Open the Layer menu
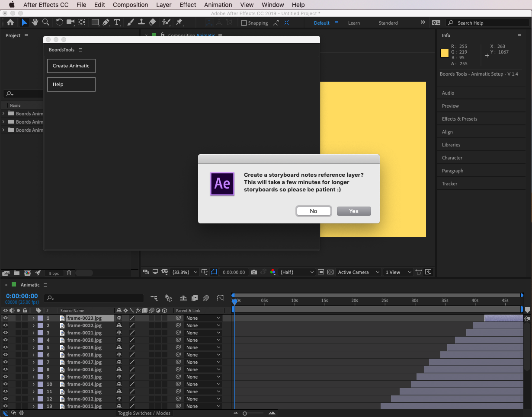The height and width of the screenshot is (417, 532). [163, 5]
